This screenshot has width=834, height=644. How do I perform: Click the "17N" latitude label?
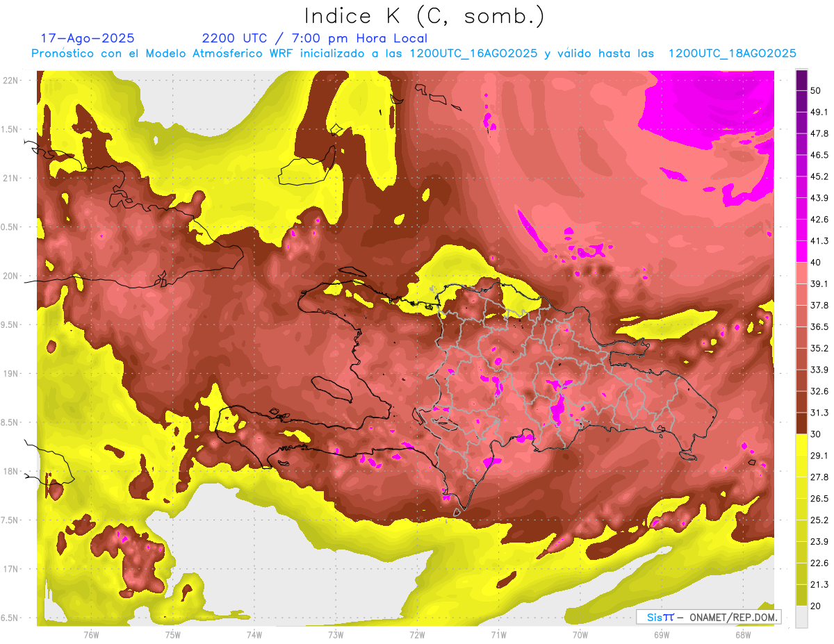[12, 569]
